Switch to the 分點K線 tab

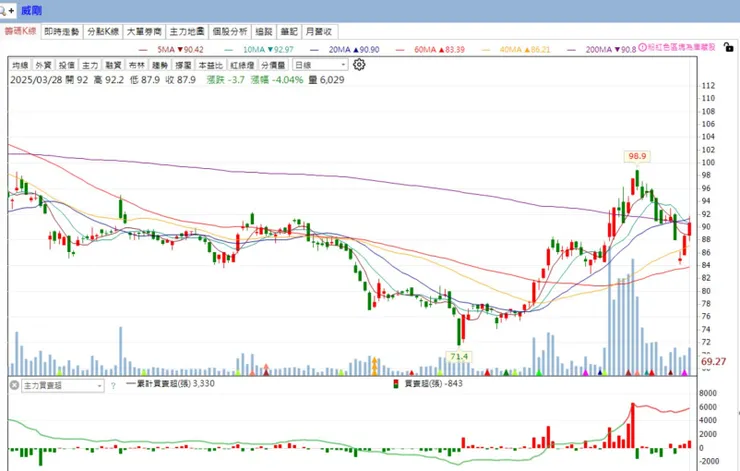coord(103,32)
